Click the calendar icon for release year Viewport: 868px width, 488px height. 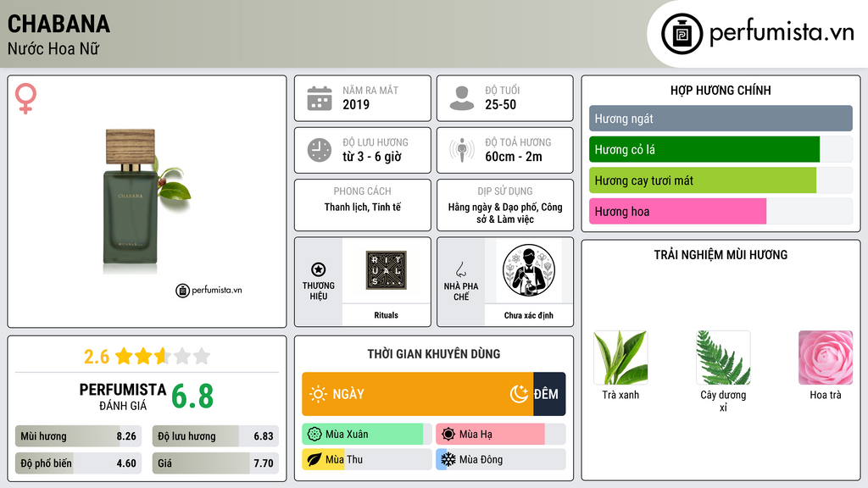pyautogui.click(x=320, y=98)
